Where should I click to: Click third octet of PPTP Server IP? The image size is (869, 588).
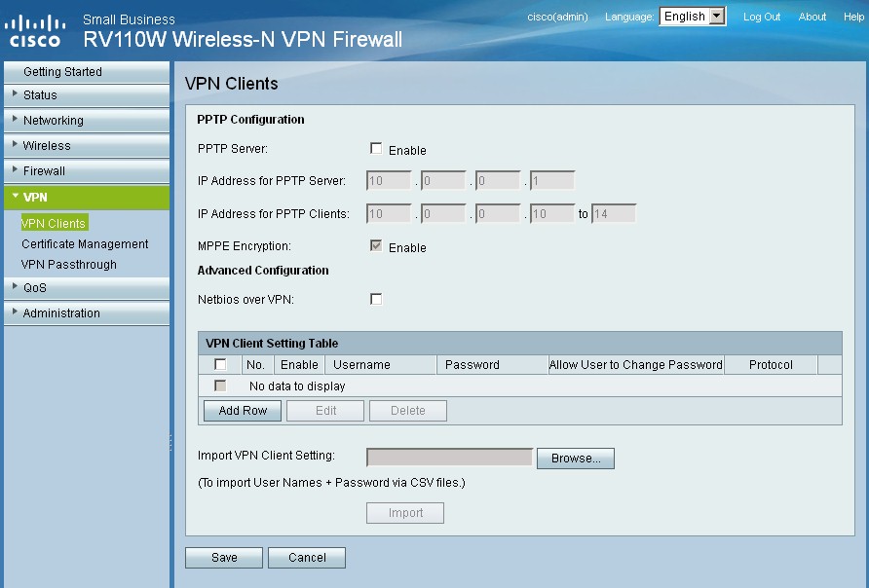tap(498, 180)
